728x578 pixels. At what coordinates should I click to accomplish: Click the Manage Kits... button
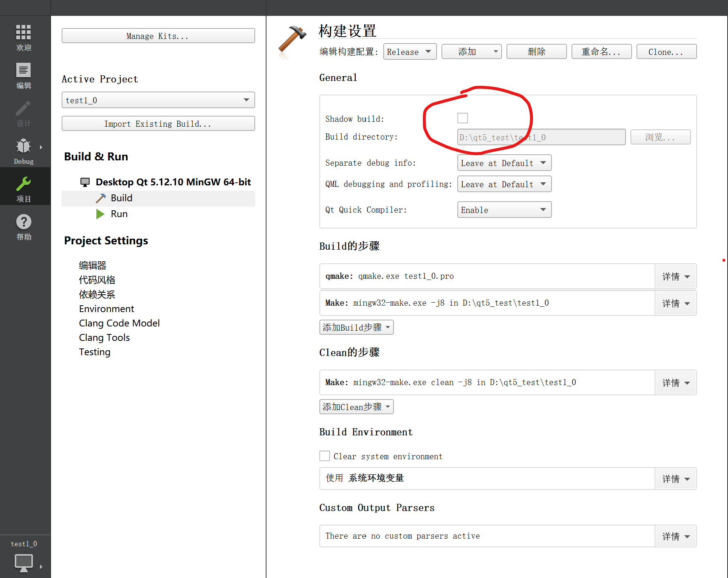tap(158, 36)
